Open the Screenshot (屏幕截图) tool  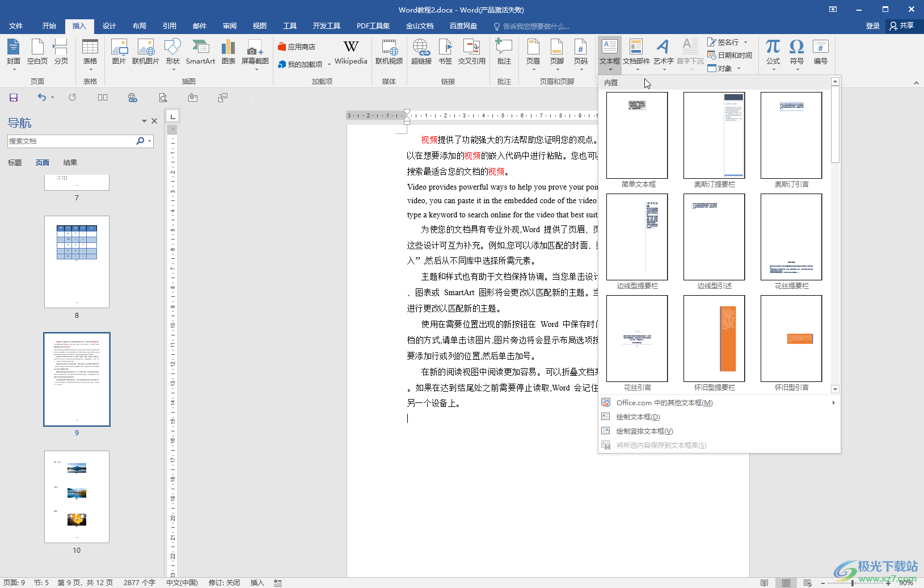coord(255,54)
